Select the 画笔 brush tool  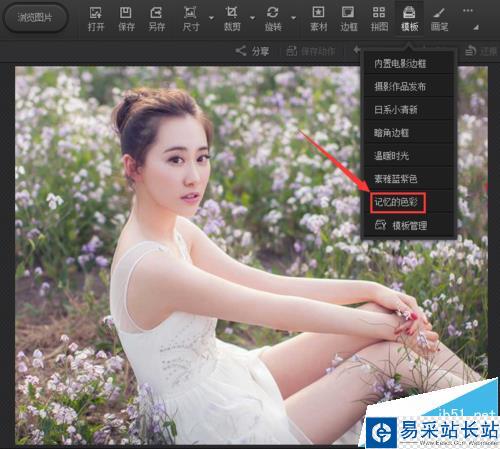(439, 19)
